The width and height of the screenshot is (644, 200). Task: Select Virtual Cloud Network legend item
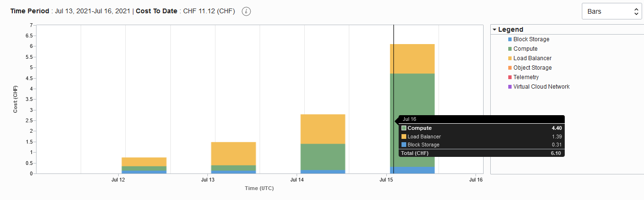point(541,87)
